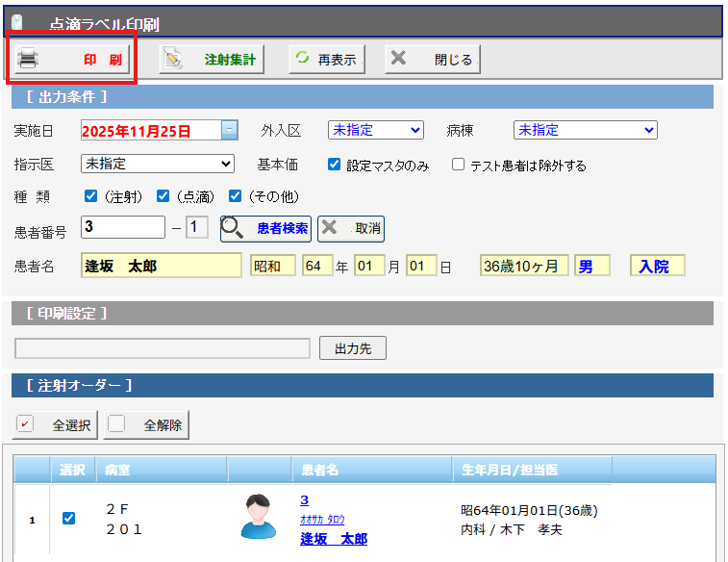Click the 患者検索 magnifier button

(265, 228)
